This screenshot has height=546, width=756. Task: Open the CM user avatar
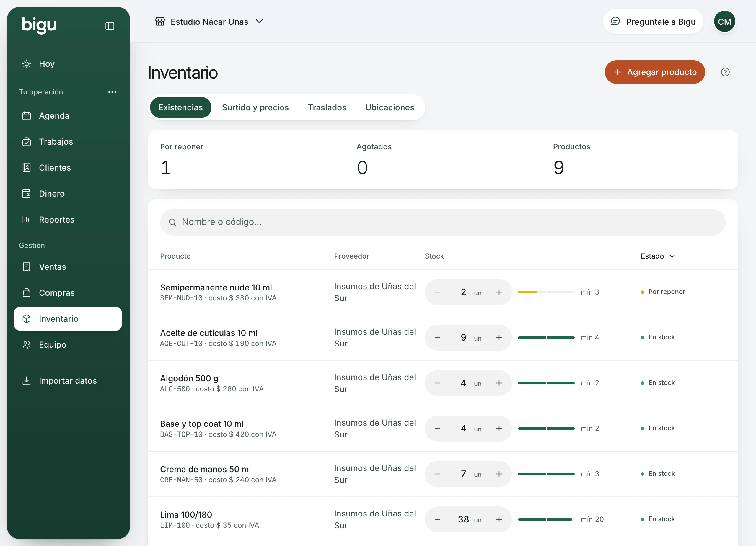724,22
